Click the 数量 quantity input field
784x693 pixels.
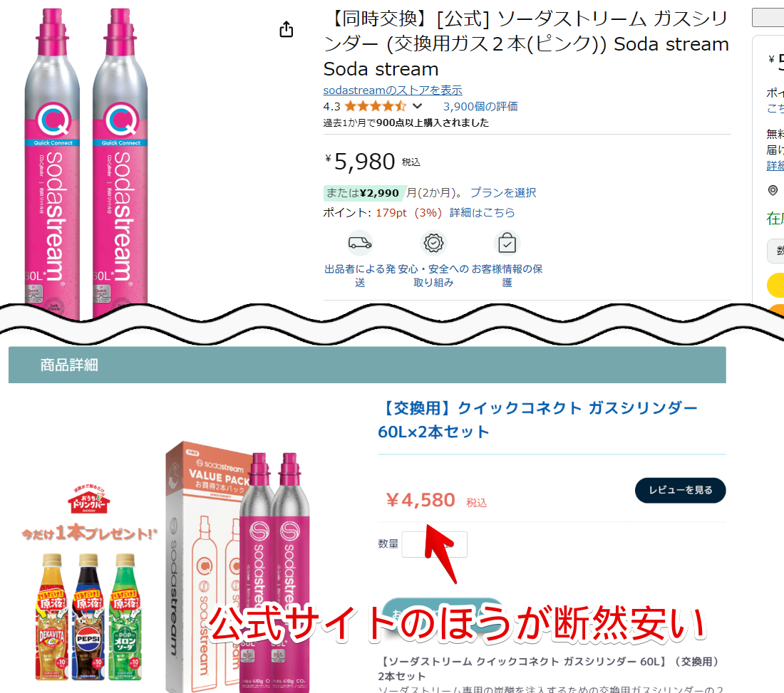[435, 544]
